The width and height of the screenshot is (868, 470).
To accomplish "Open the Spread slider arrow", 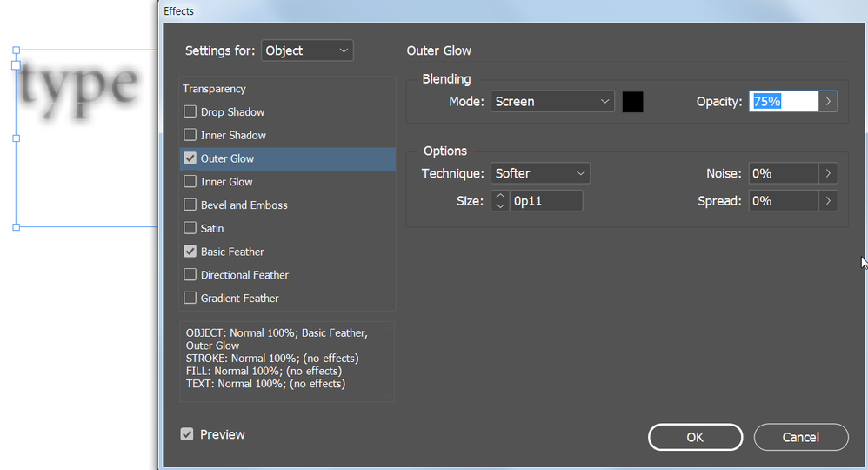I will tap(828, 201).
